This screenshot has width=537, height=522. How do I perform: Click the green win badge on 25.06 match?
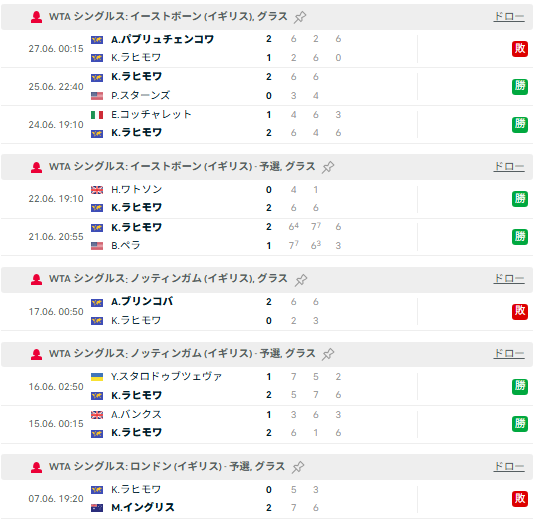[x=520, y=86]
